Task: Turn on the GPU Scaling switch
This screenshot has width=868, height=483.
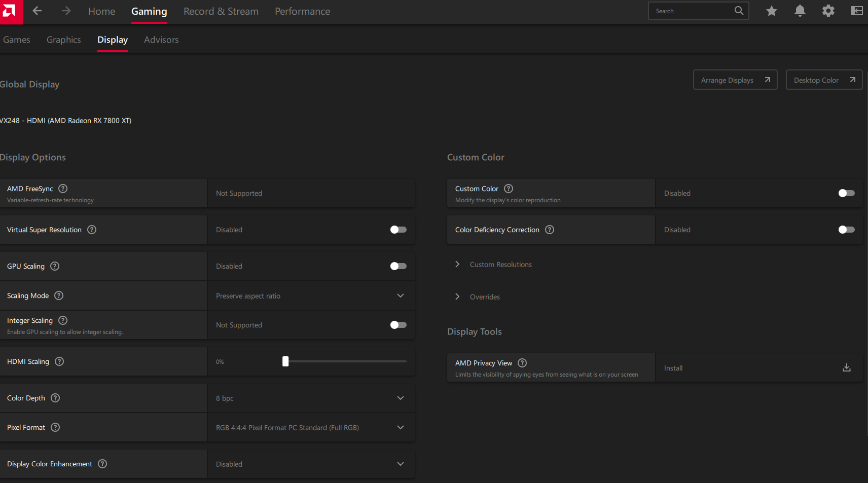Action: 398,266
